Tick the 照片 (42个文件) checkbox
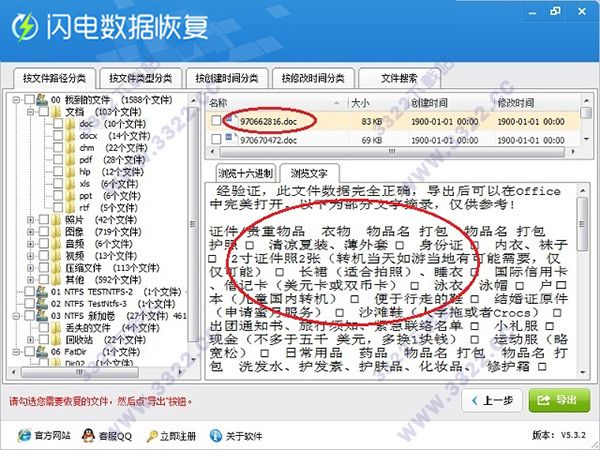 tap(44, 220)
